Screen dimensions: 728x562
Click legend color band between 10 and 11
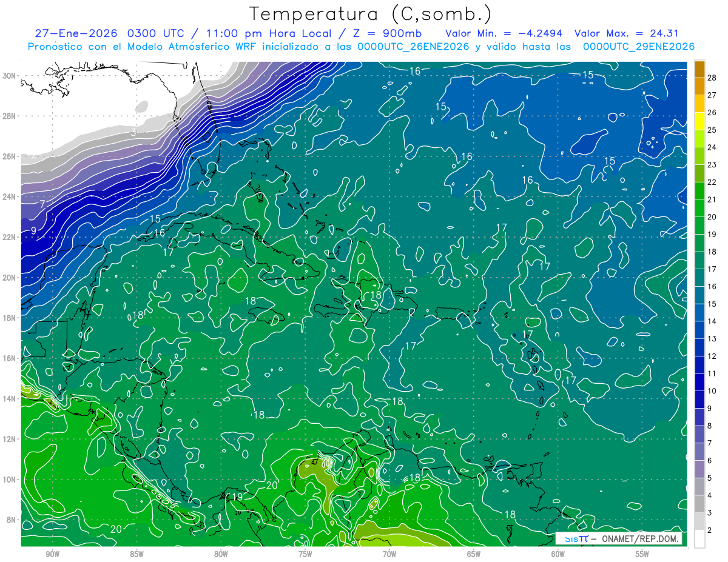(x=699, y=383)
